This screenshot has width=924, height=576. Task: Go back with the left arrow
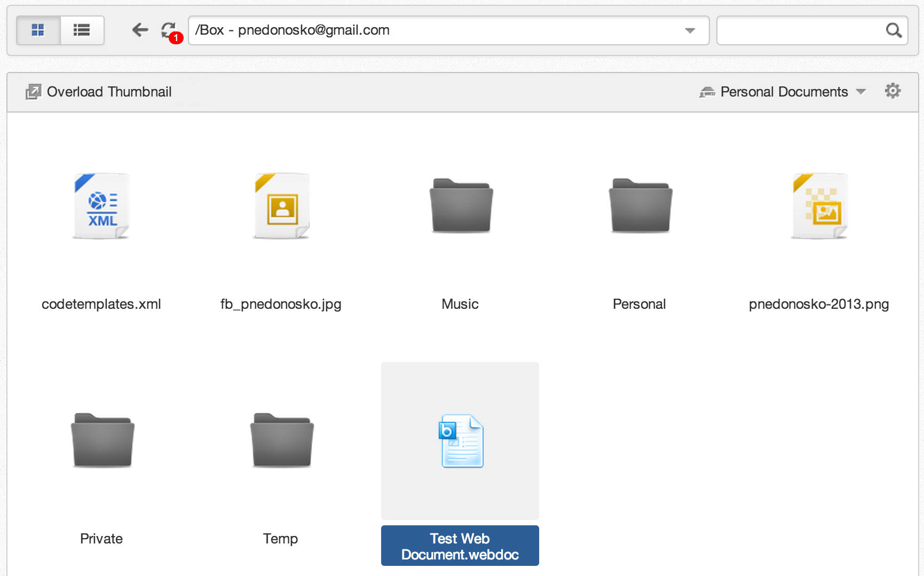pyautogui.click(x=140, y=30)
